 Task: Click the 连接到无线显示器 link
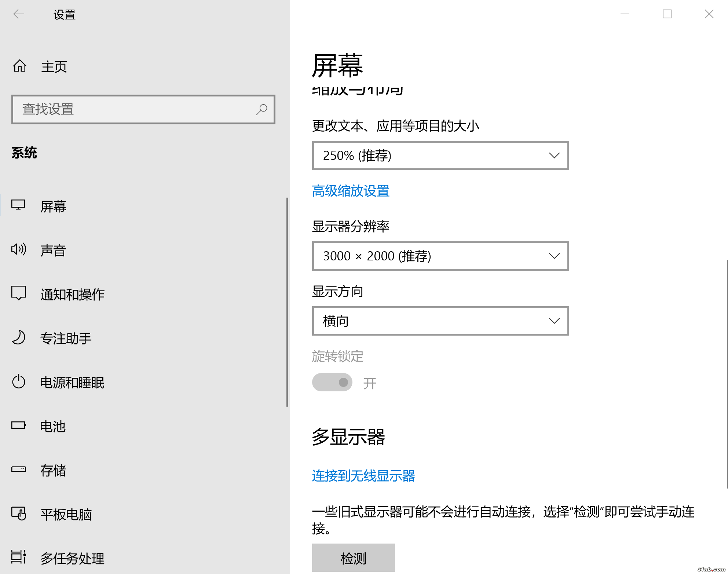point(363,476)
